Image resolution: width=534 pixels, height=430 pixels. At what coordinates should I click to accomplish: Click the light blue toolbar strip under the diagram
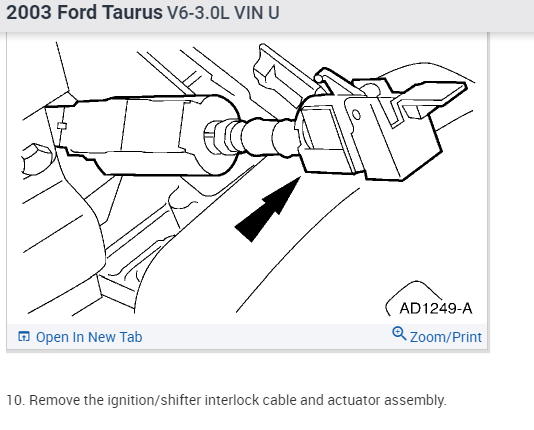(x=248, y=336)
